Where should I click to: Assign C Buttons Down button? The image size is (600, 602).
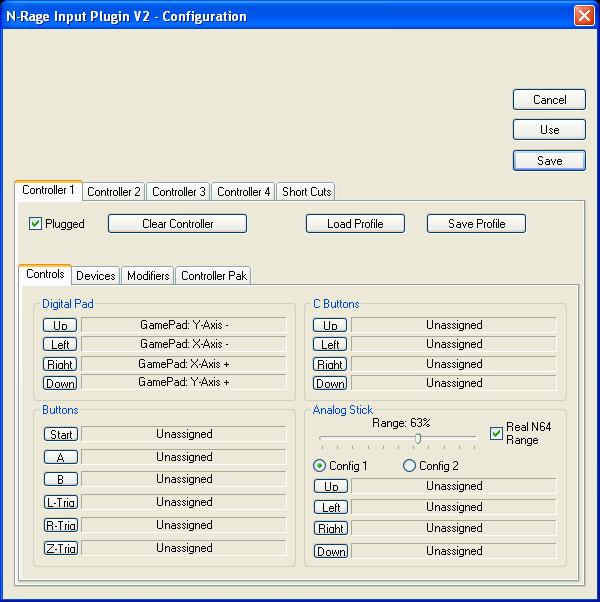tap(330, 383)
